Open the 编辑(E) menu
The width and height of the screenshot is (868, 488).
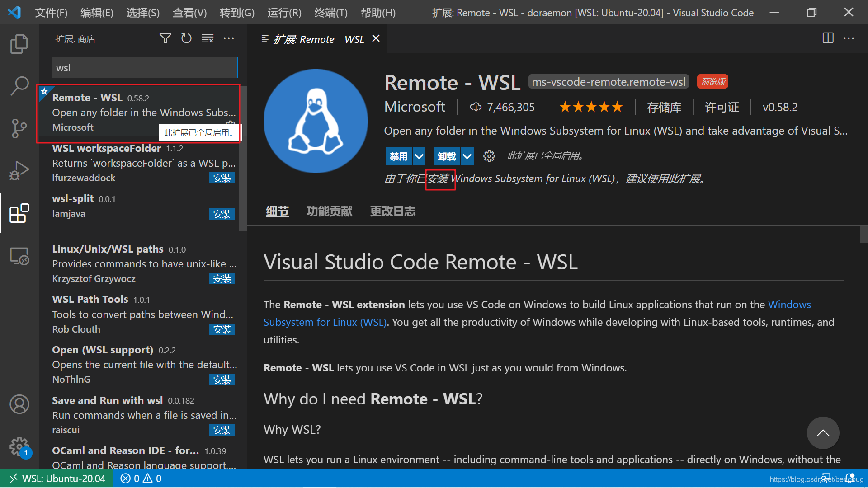click(x=97, y=13)
